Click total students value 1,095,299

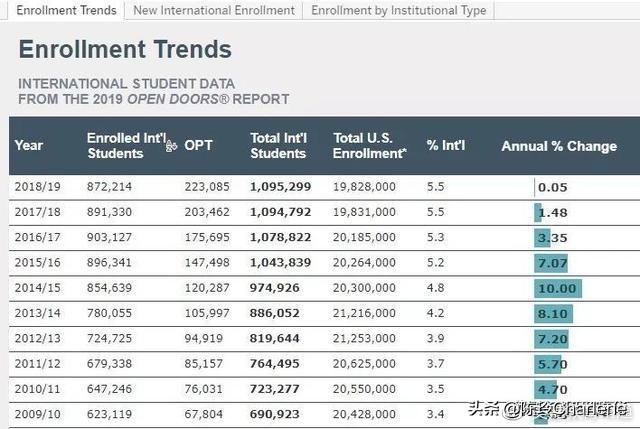pyautogui.click(x=281, y=187)
